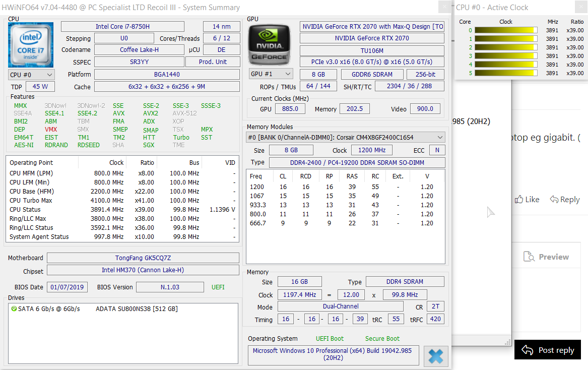Image resolution: width=588 pixels, height=370 pixels.
Task: Click the NVIDIA GeForce logo
Action: (x=270, y=45)
